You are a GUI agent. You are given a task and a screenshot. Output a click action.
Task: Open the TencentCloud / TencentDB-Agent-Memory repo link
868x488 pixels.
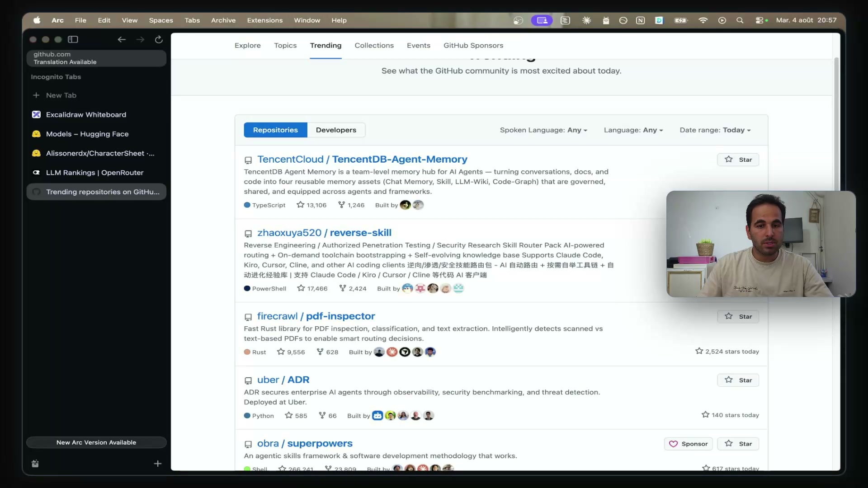pyautogui.click(x=362, y=159)
